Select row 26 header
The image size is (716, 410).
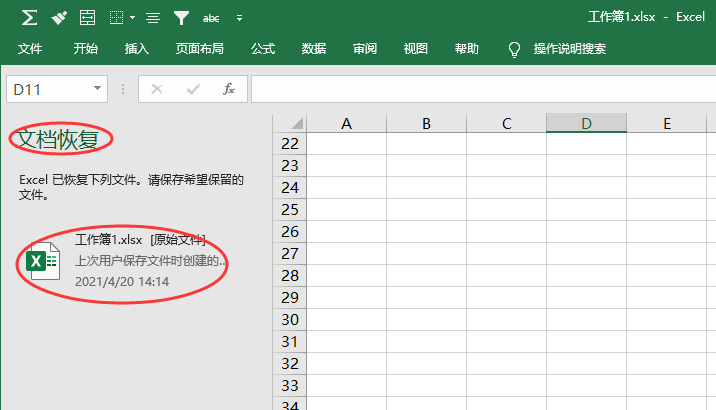pyautogui.click(x=290, y=231)
